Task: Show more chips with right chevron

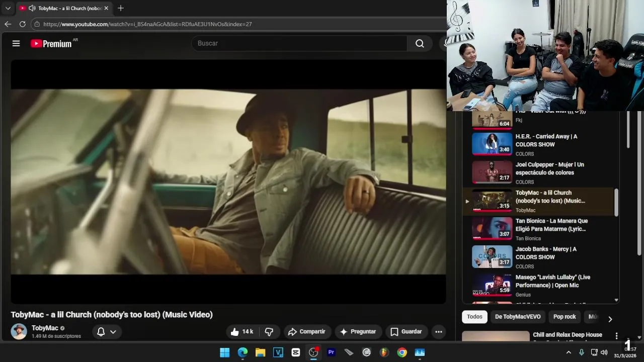Action: [610, 319]
